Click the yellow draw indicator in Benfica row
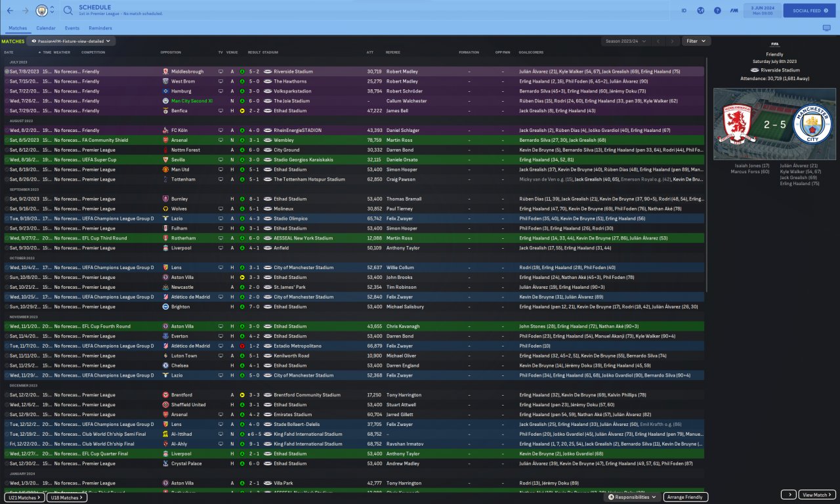 (x=242, y=111)
